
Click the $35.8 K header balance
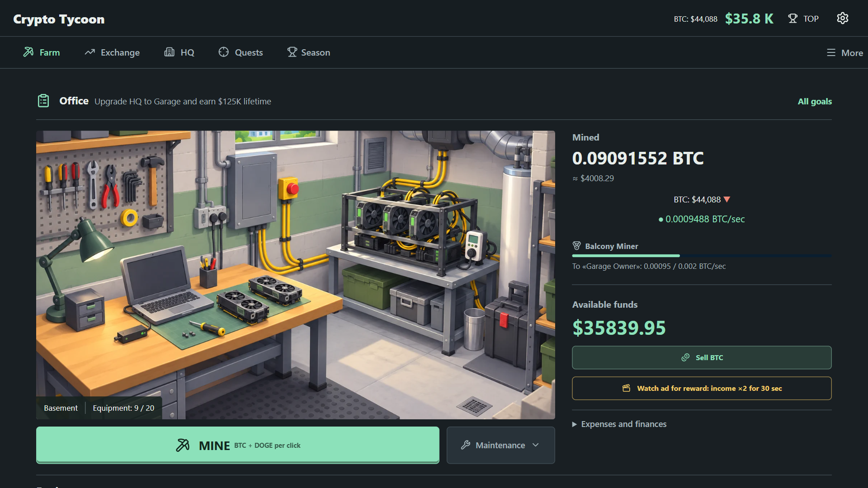(749, 19)
